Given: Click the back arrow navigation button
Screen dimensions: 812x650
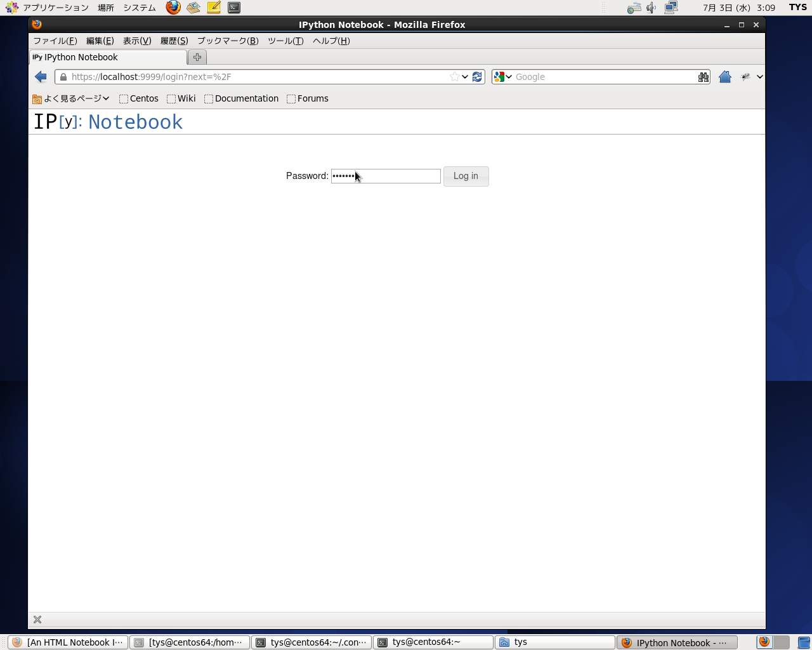Looking at the screenshot, I should point(41,77).
